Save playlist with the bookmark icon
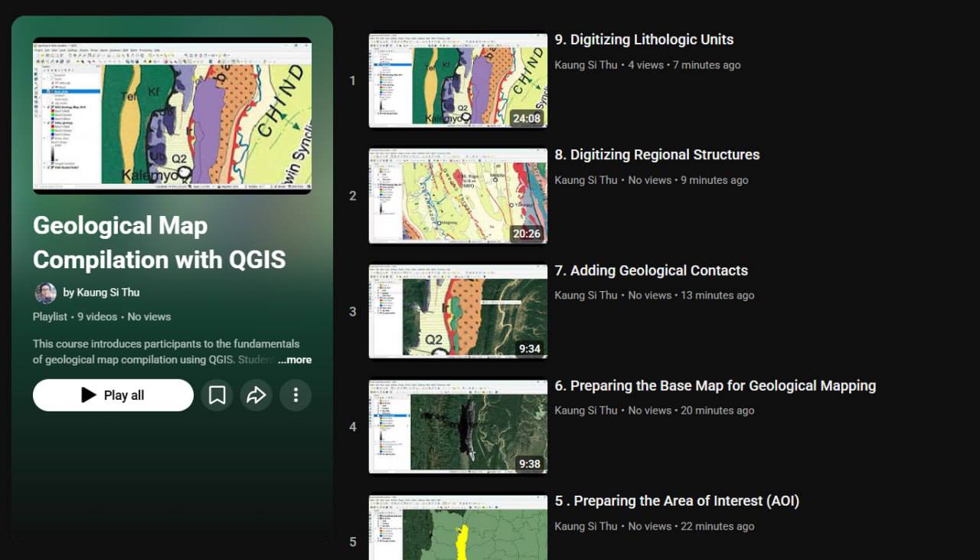The width and height of the screenshot is (980, 560). point(217,395)
